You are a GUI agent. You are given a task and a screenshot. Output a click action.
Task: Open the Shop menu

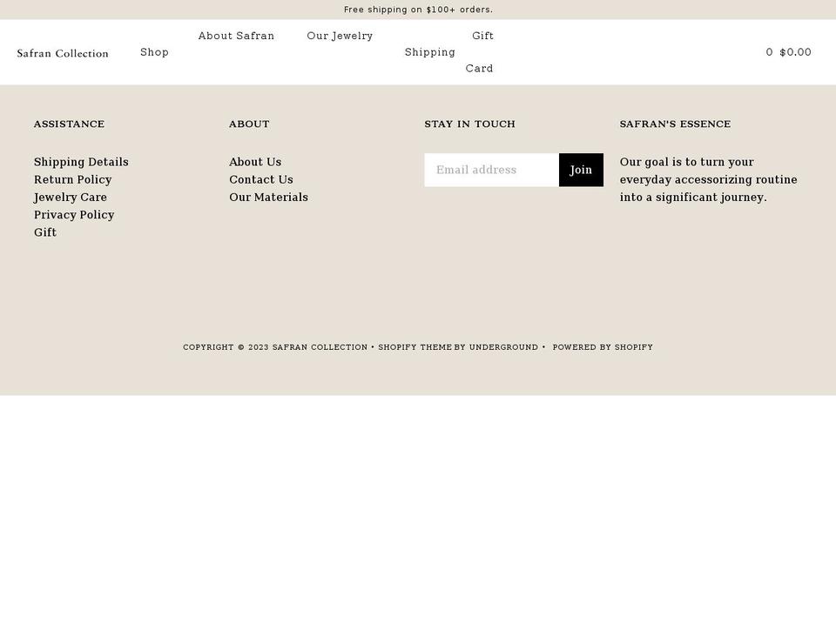[154, 51]
